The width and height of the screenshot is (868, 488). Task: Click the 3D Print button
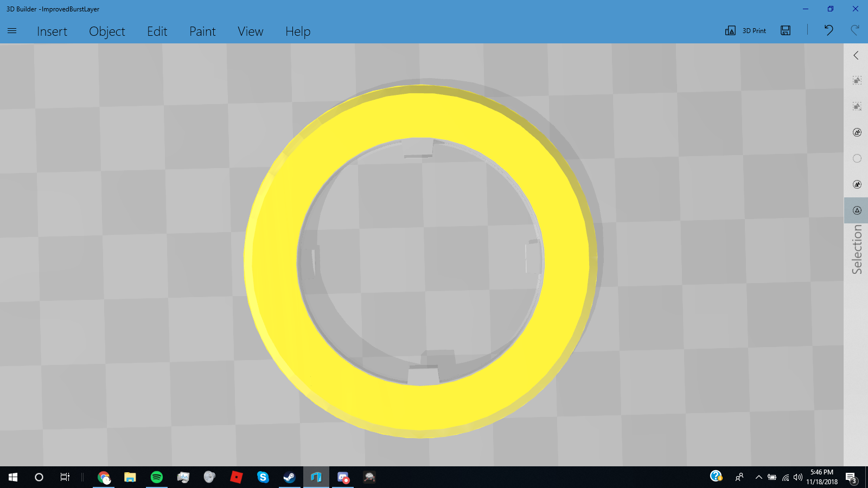(746, 30)
